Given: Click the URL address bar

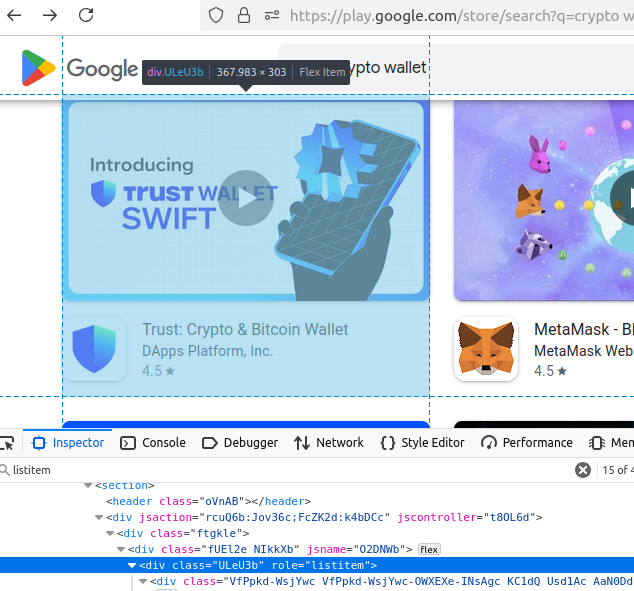Looking at the screenshot, I should [460, 16].
